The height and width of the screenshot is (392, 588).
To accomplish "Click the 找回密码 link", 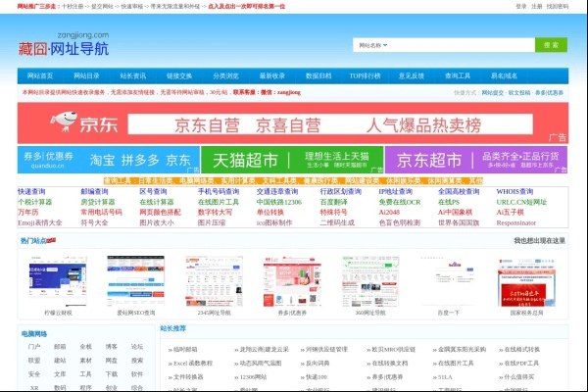I will pyautogui.click(x=558, y=7).
